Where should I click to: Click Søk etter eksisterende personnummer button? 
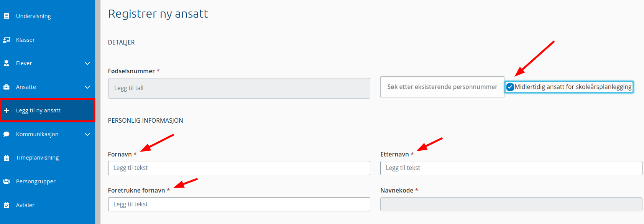pyautogui.click(x=442, y=87)
